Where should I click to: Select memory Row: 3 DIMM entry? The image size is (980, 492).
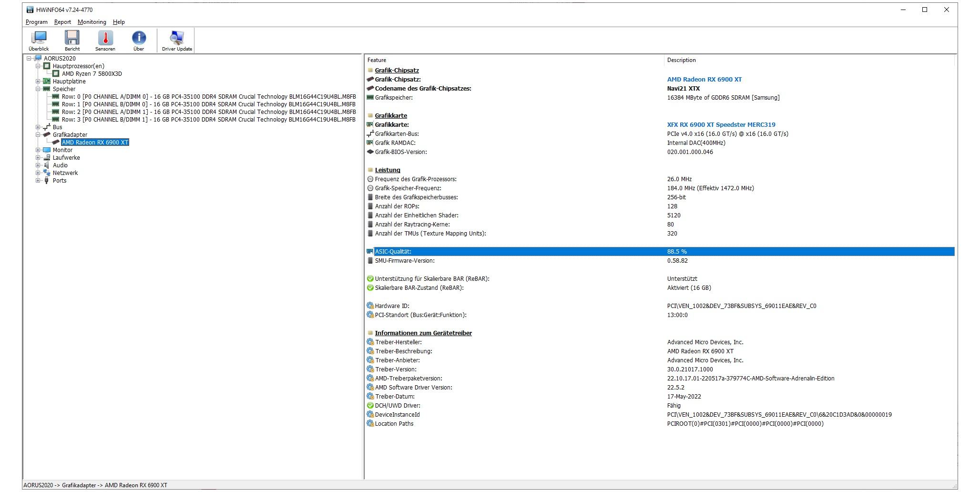(209, 120)
